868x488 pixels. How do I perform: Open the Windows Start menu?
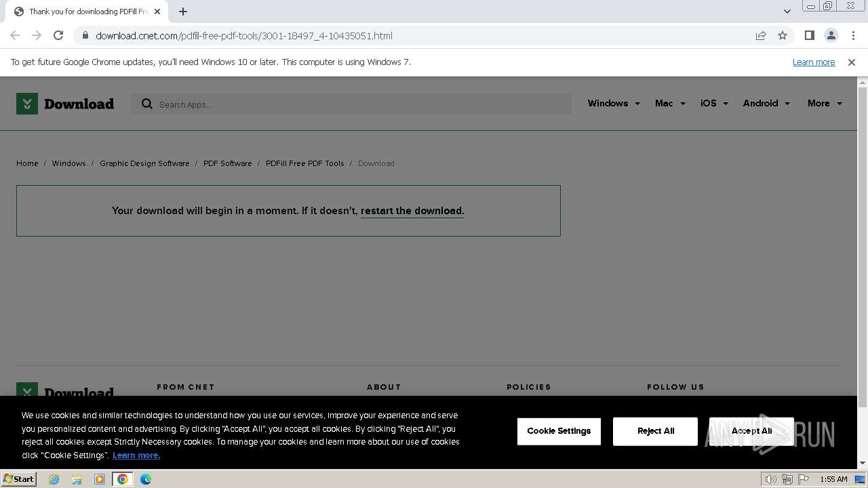click(18, 479)
